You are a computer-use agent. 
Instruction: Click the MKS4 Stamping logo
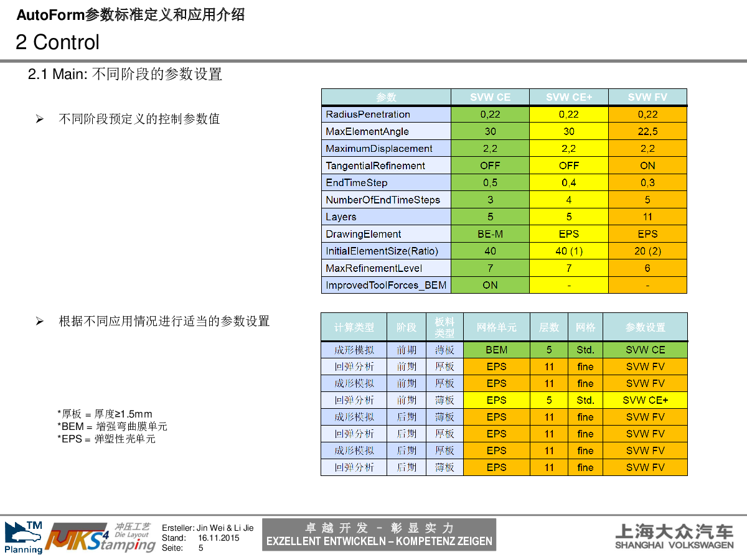100,538
